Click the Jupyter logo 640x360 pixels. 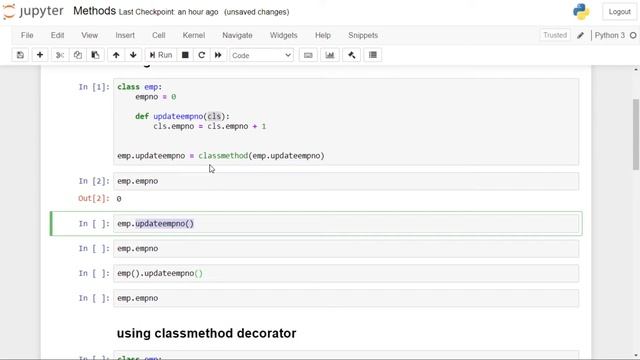point(33,11)
